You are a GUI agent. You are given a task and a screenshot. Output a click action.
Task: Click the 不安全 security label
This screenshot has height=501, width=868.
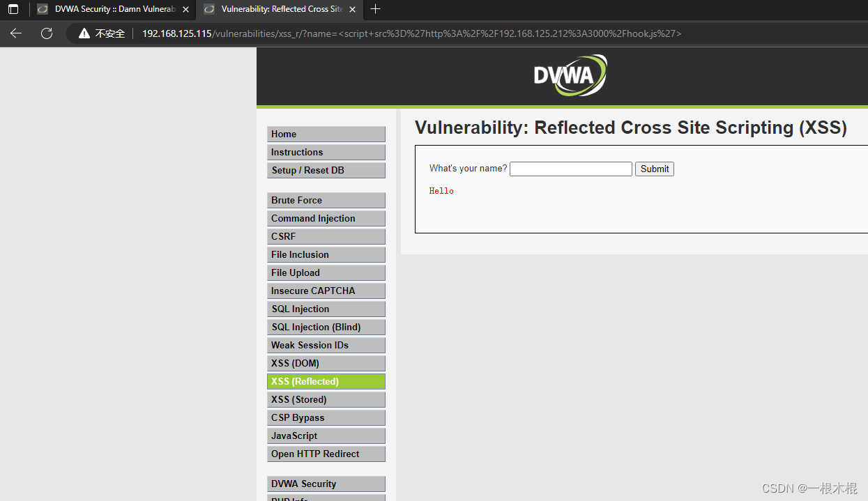(110, 33)
